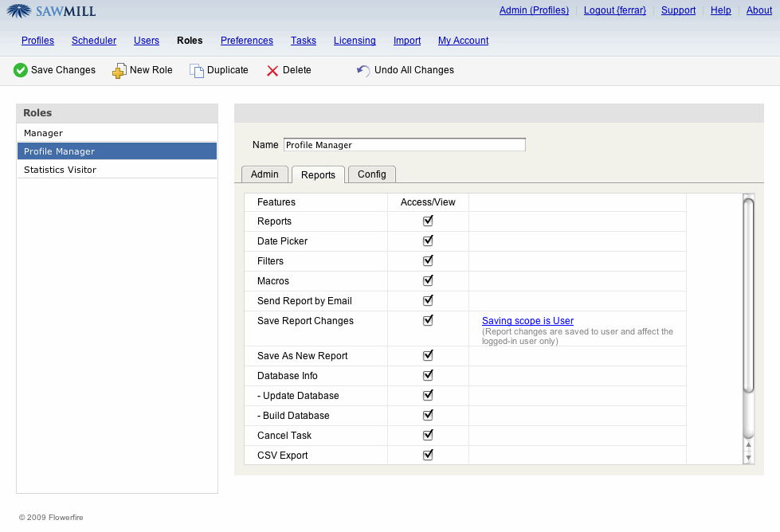The width and height of the screenshot is (780, 532).
Task: Click the Undo All Changes arrow icon
Action: click(x=363, y=71)
